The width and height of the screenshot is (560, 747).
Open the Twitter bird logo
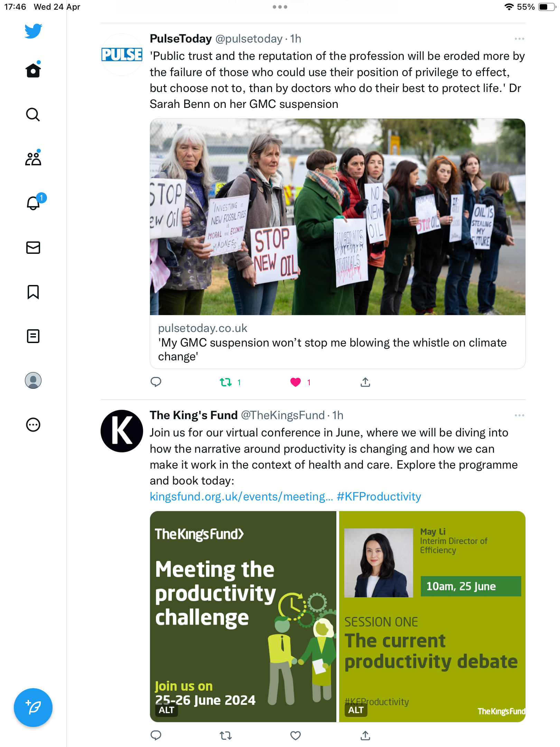coord(33,31)
